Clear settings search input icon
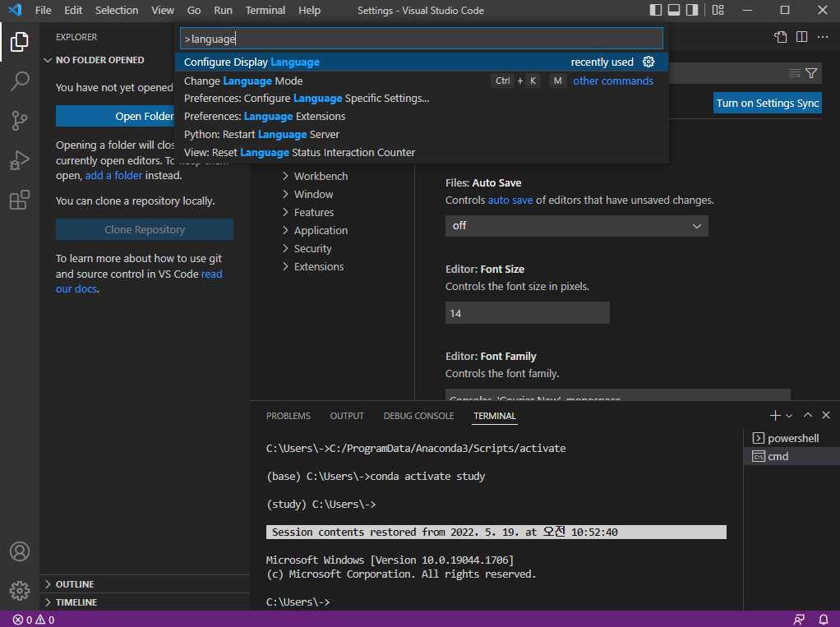This screenshot has height=627, width=840. [x=795, y=73]
